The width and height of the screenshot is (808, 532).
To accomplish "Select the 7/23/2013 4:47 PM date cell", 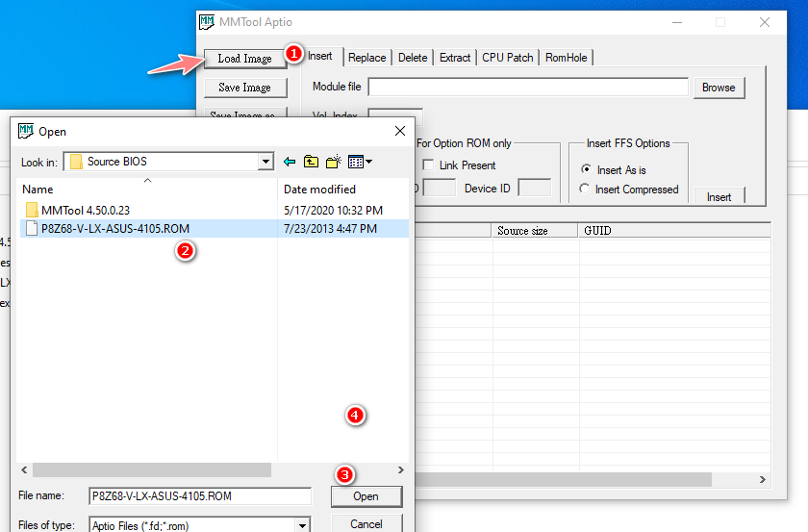I will [330, 228].
